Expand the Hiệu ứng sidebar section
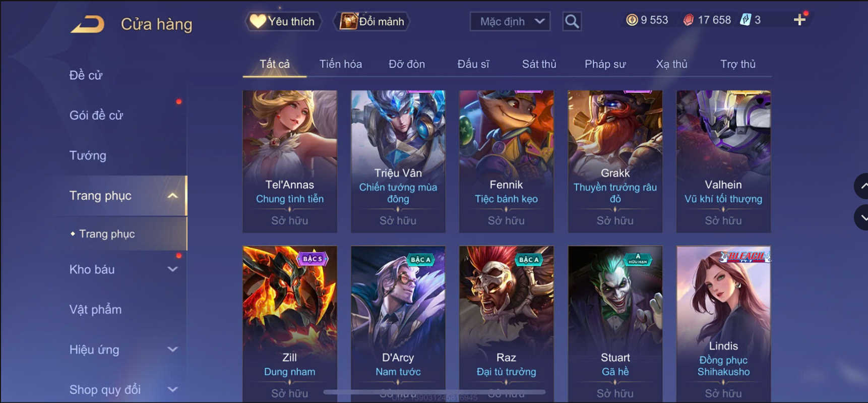 (172, 350)
